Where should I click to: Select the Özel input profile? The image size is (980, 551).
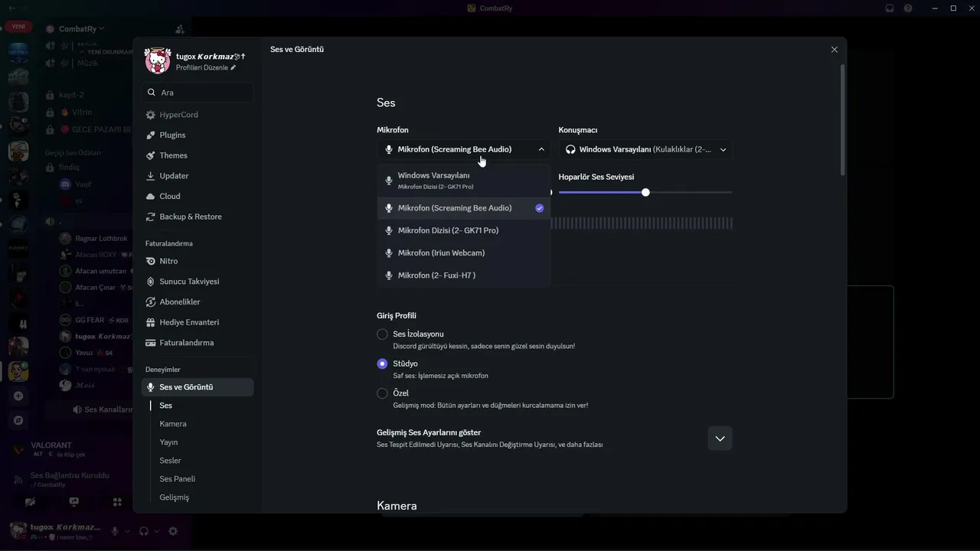(x=382, y=393)
